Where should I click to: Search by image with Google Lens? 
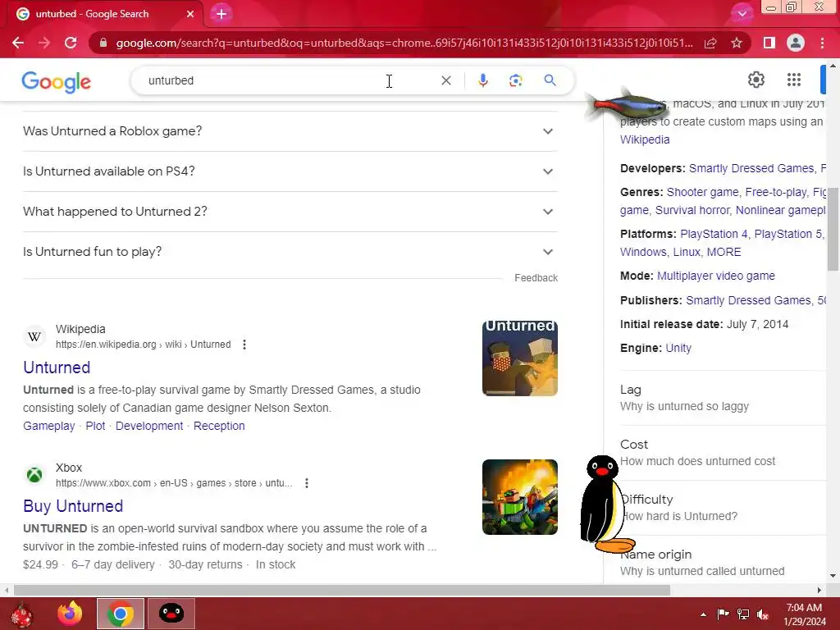[515, 80]
